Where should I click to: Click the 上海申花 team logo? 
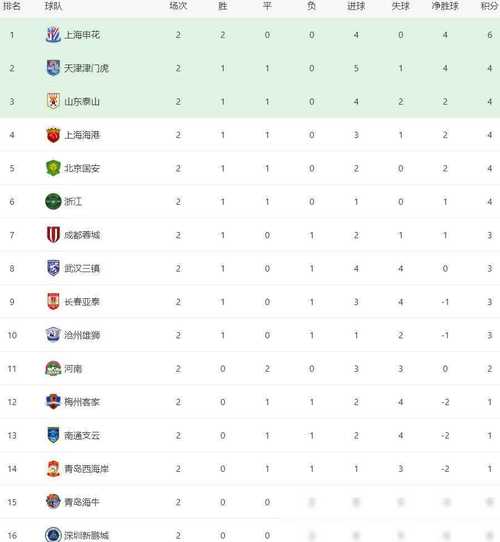click(x=53, y=35)
